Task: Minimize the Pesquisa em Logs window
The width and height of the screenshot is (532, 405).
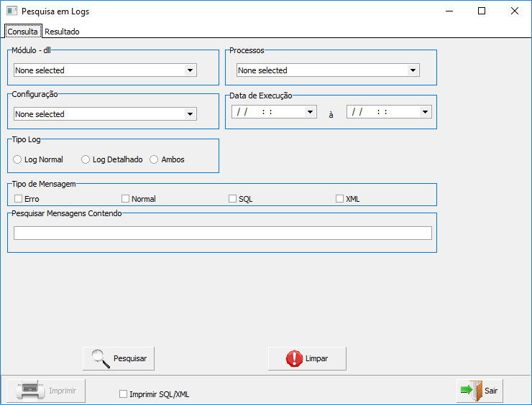Action: point(449,11)
